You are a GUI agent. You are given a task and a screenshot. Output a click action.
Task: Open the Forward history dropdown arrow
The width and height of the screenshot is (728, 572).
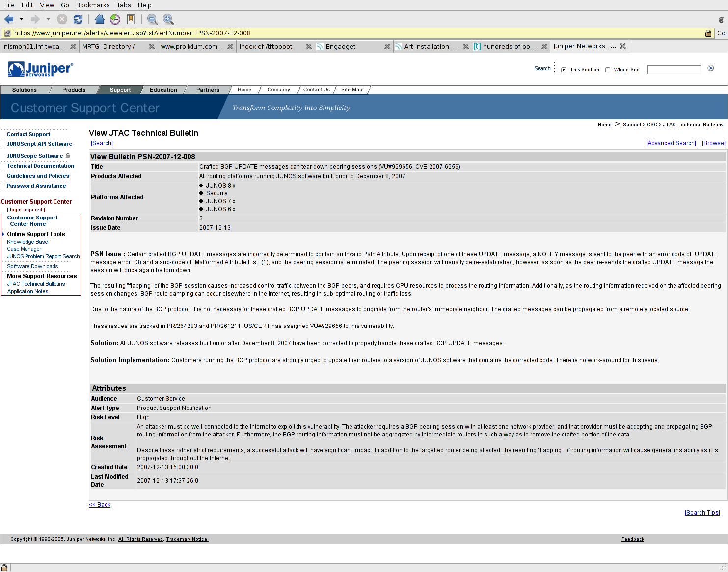pos(48,19)
